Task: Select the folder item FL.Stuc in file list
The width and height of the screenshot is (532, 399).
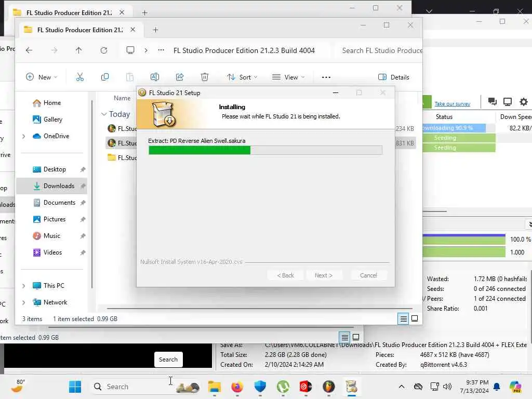Action: (122, 158)
